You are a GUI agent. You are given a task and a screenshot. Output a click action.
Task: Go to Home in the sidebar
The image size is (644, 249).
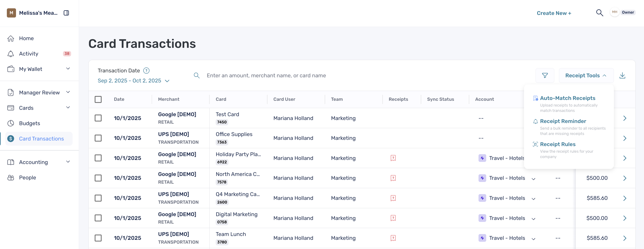pos(26,38)
